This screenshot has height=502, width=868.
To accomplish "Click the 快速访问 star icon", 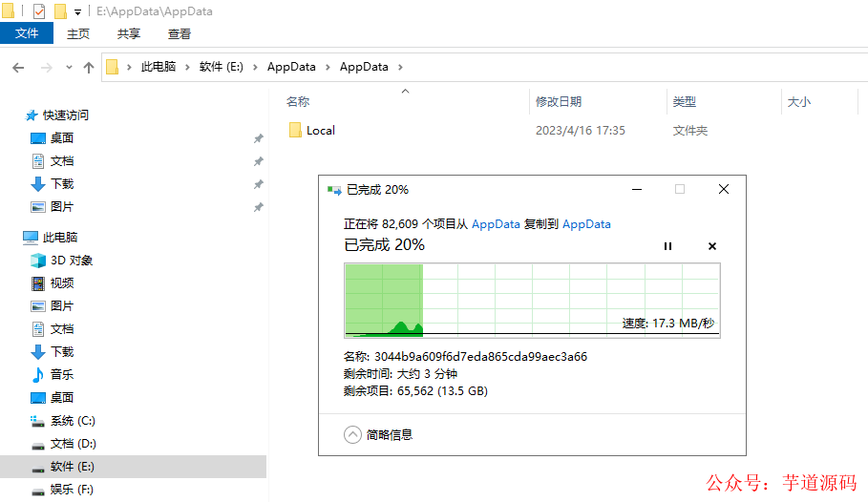I will [32, 115].
